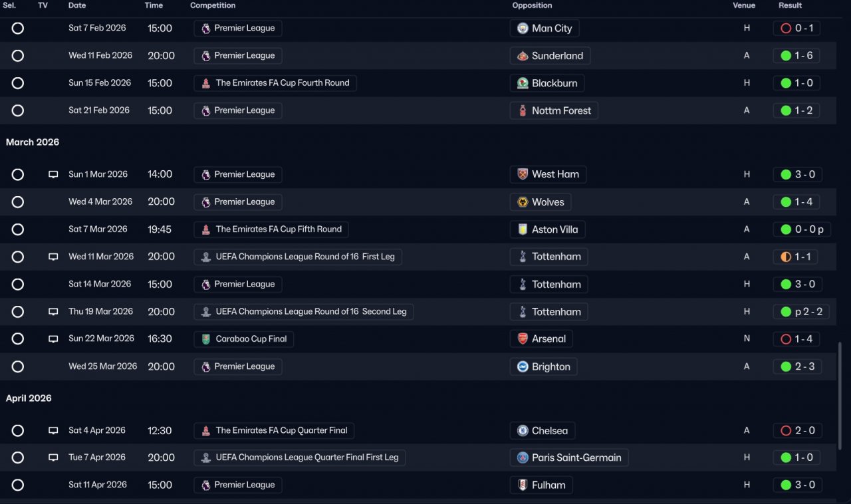Select the Man City fixture radio circle
This screenshot has height=504, width=851.
click(x=18, y=29)
